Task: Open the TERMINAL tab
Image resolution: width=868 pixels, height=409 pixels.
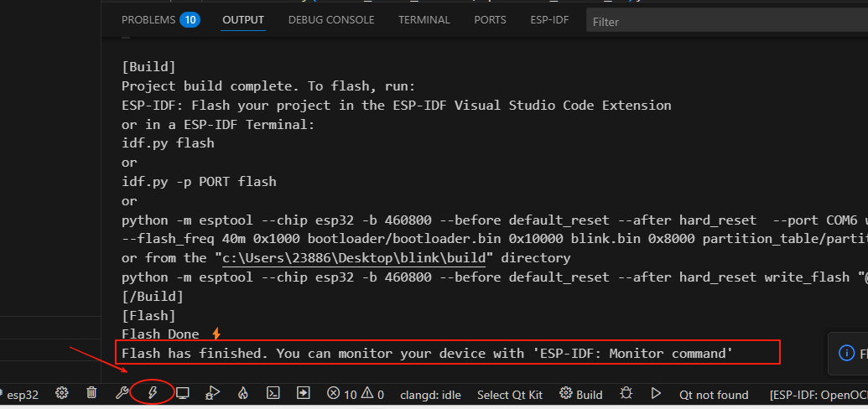Action: [x=424, y=20]
